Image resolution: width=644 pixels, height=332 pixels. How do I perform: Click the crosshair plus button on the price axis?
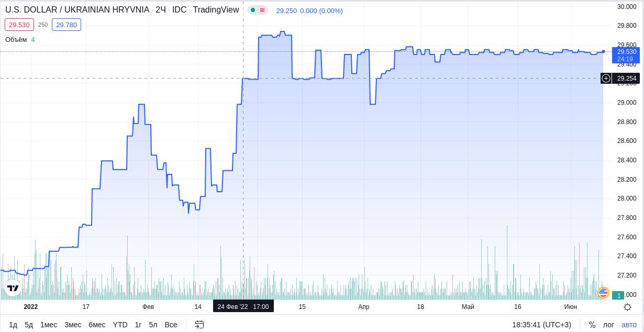606,79
